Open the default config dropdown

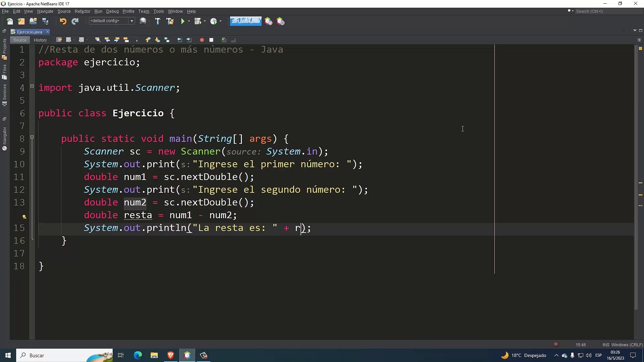[132, 21]
